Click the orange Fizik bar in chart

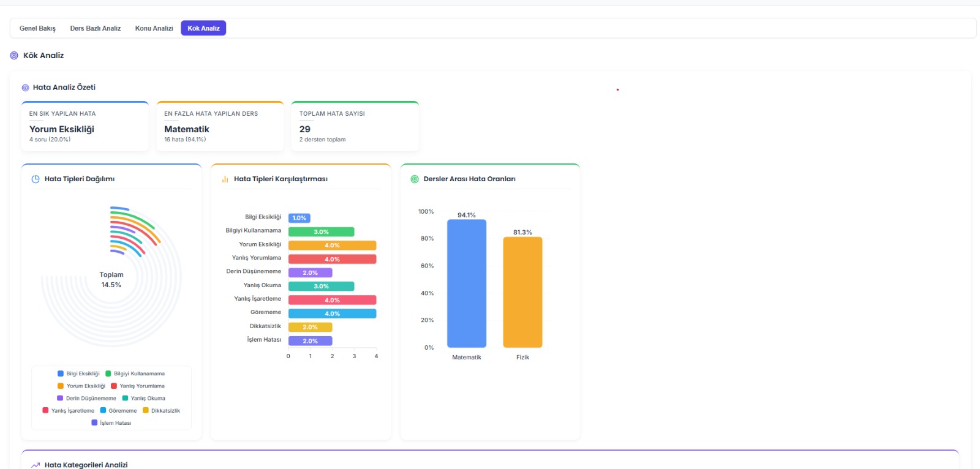point(522,292)
